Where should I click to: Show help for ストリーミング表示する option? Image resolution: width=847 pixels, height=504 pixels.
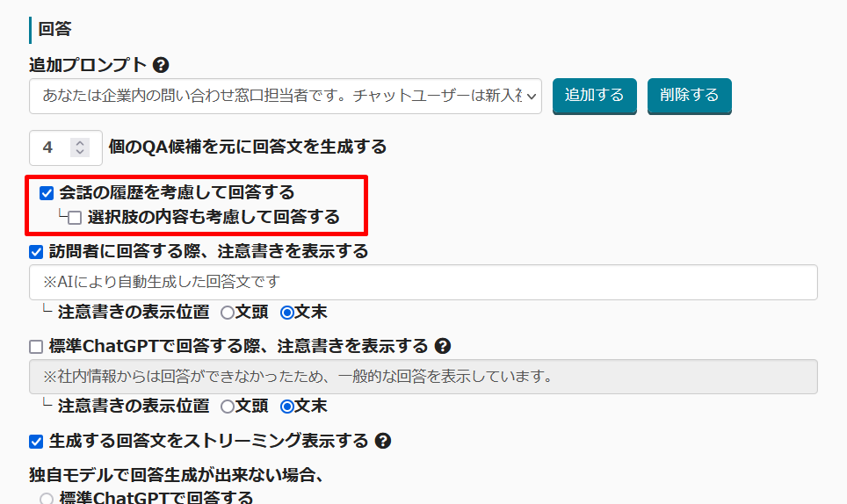point(382,441)
